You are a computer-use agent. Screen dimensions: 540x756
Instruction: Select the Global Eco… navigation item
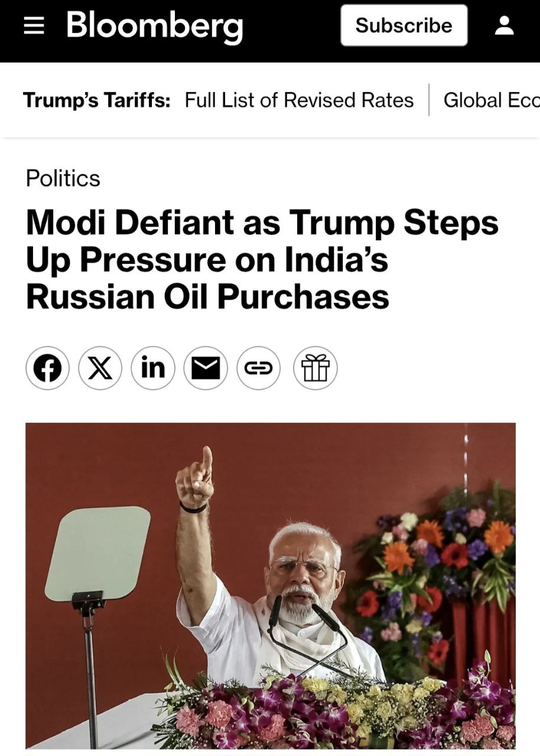click(x=491, y=100)
